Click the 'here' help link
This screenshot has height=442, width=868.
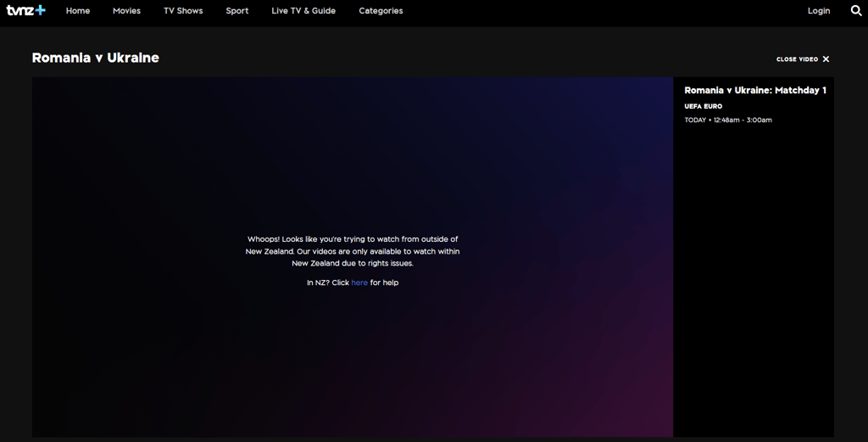pos(359,283)
